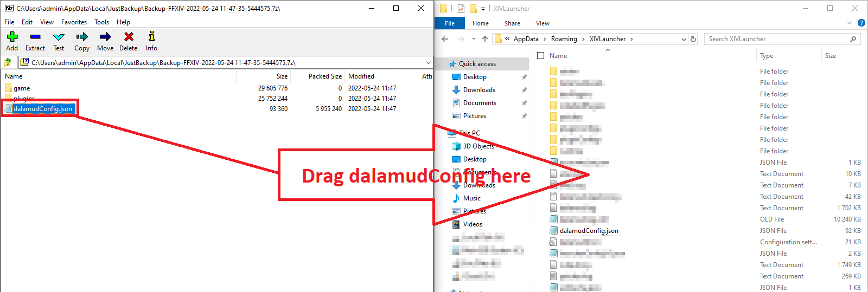Refresh the XIVLauncher folder view
Image resolution: width=868 pixels, height=292 pixels.
pos(693,39)
